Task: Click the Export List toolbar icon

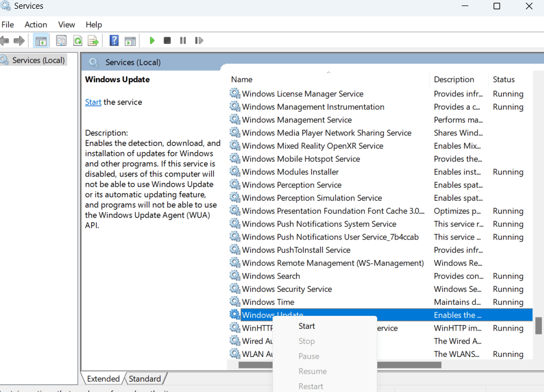Action: pos(93,41)
